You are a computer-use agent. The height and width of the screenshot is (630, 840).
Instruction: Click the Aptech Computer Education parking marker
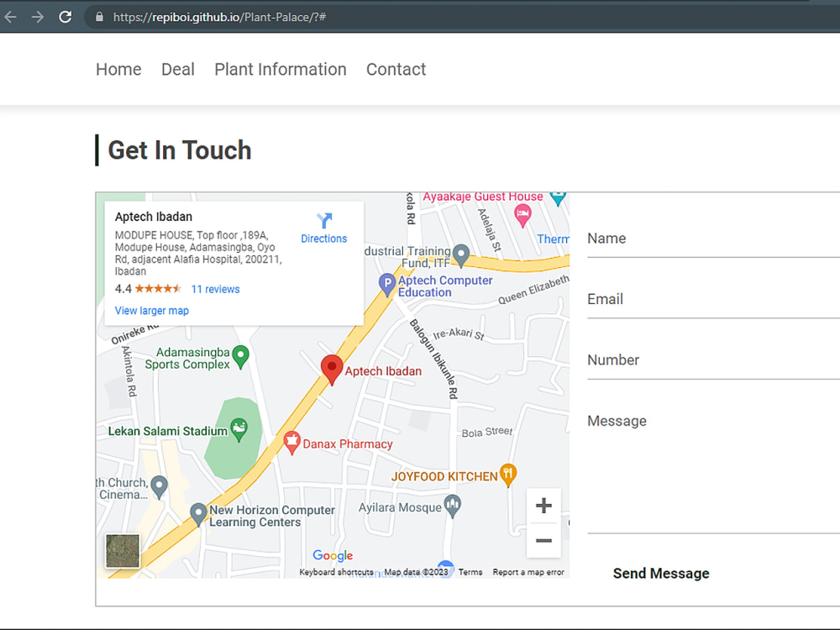pyautogui.click(x=386, y=285)
